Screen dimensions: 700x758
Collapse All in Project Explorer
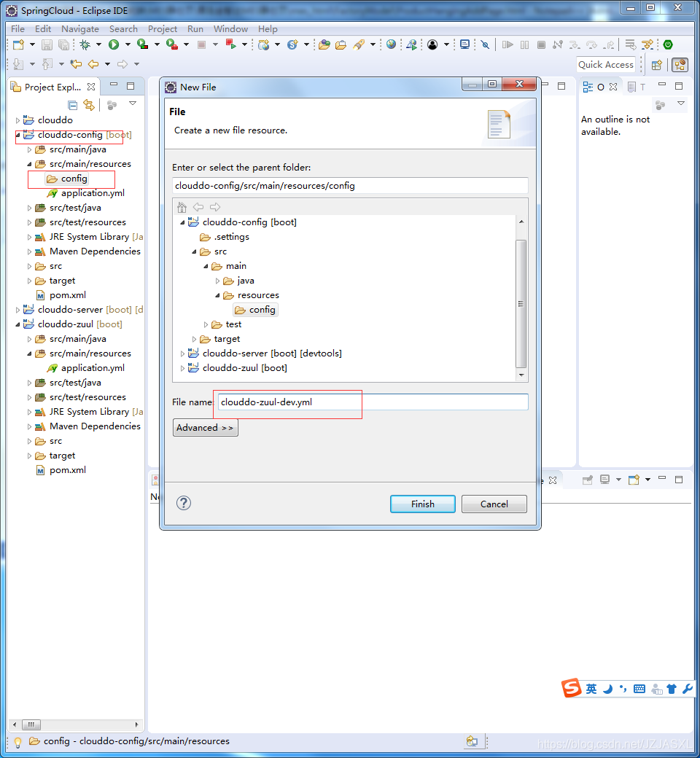73,105
